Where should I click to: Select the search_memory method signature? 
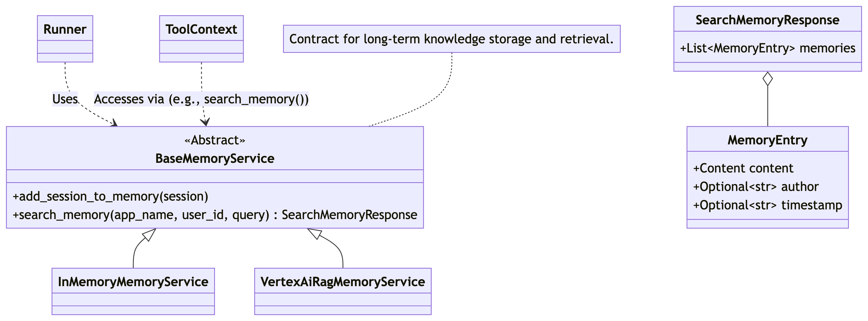tap(215, 215)
